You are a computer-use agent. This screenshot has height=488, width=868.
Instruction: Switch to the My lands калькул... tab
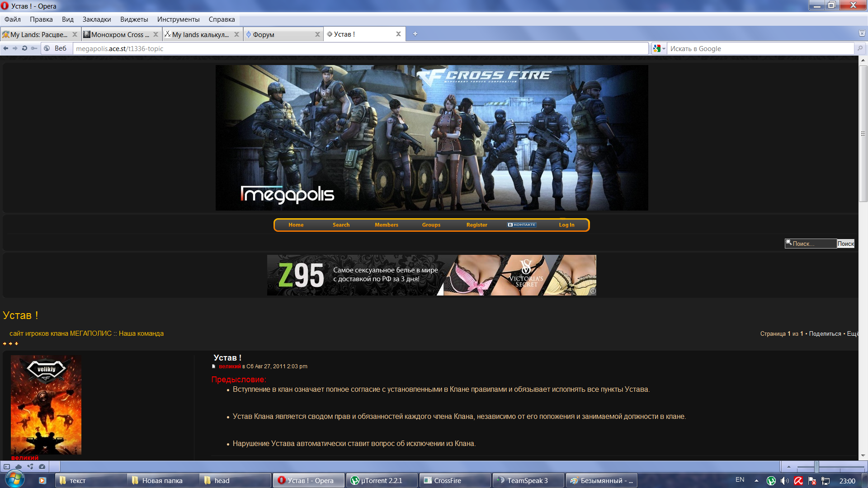[x=200, y=34]
